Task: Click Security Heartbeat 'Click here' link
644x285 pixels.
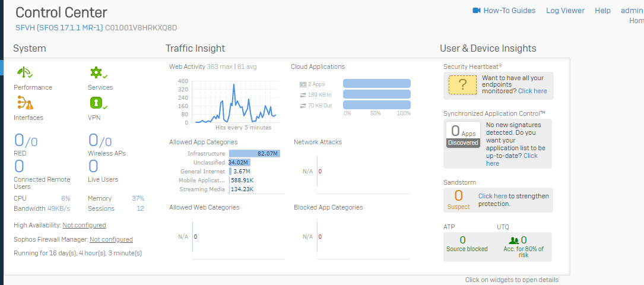Action: tap(532, 91)
